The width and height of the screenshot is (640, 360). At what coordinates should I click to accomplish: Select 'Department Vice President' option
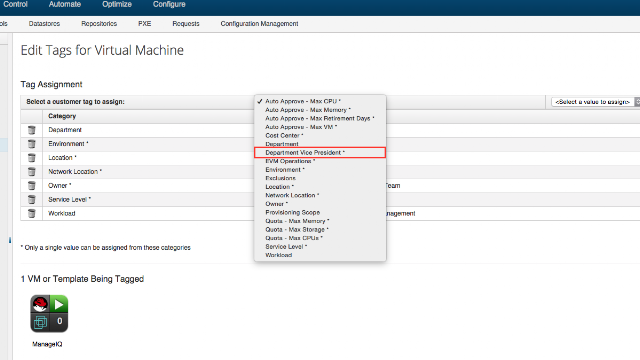(320, 153)
